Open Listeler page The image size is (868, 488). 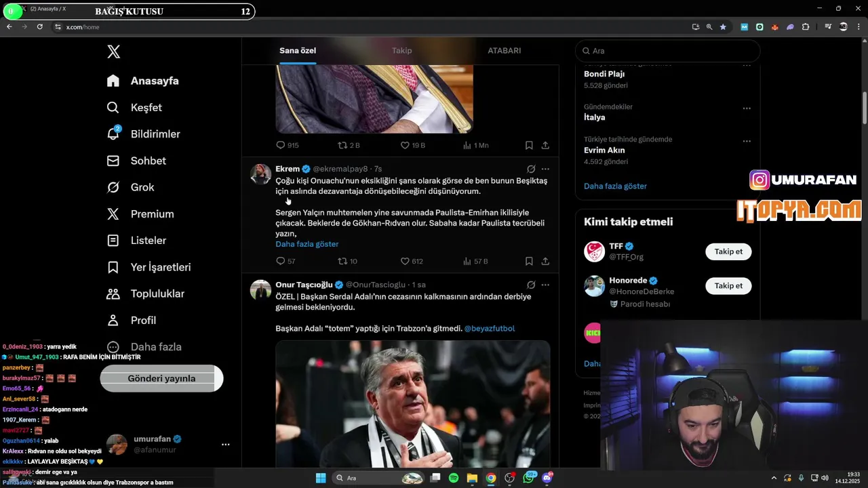pos(136,240)
